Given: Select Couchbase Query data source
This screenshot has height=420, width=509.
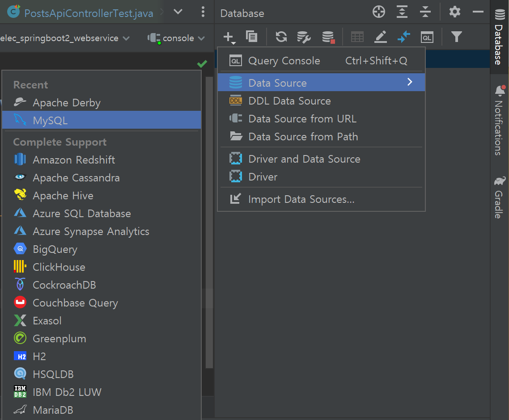Looking at the screenshot, I should point(102,302).
